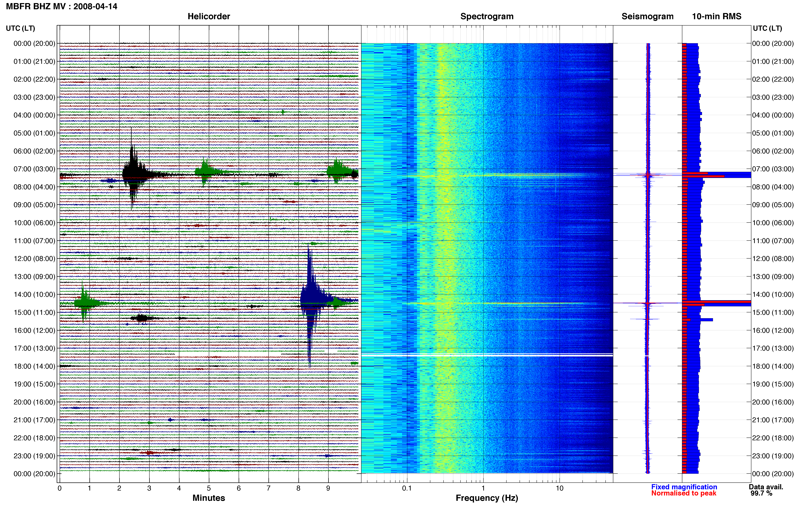Viewport: 812px width, 508px height.
Task: Click helicorder minutes tick '5'
Action: pyautogui.click(x=209, y=488)
